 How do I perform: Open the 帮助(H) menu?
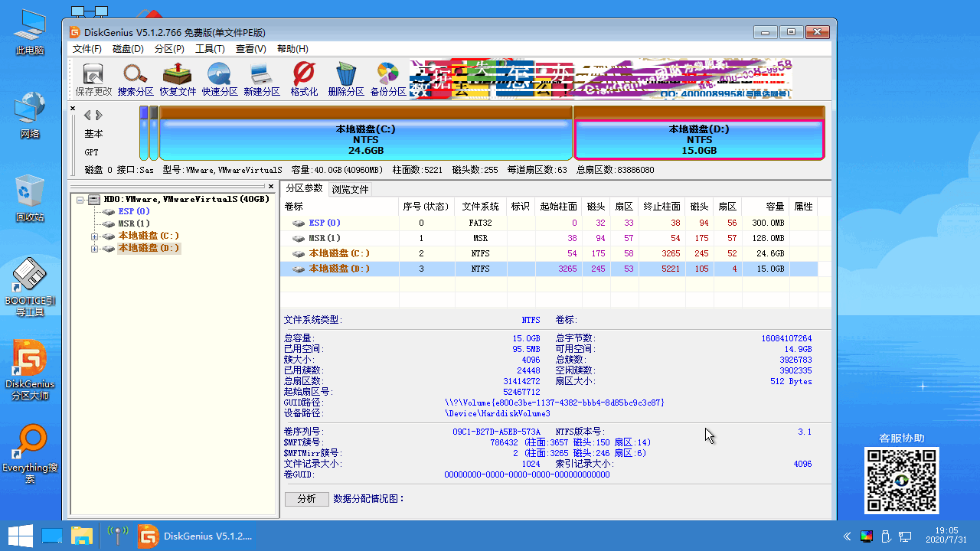pyautogui.click(x=292, y=49)
